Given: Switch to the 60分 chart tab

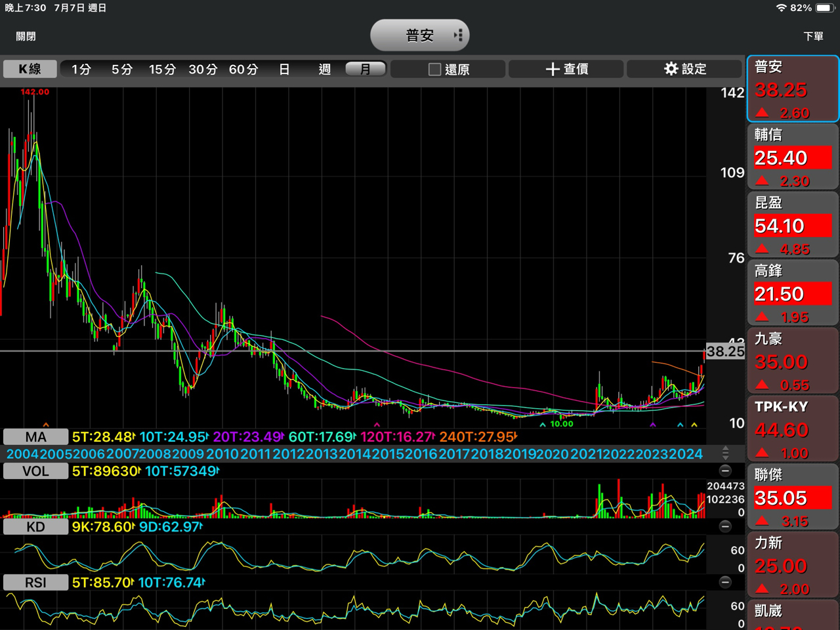Looking at the screenshot, I should point(243,69).
